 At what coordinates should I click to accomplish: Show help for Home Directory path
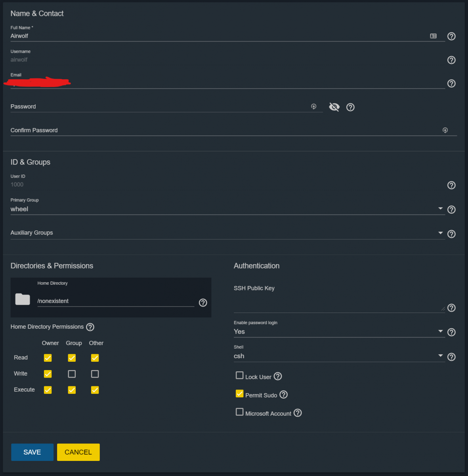203,303
